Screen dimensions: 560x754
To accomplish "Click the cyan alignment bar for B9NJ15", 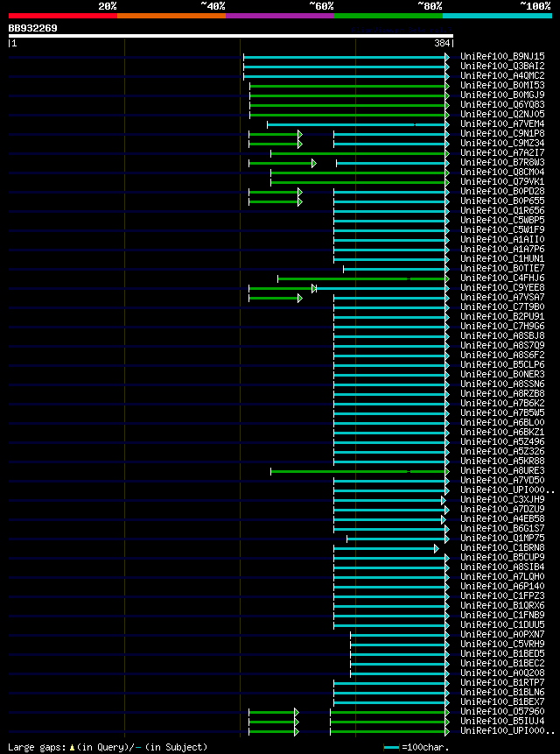I will [x=346, y=57].
